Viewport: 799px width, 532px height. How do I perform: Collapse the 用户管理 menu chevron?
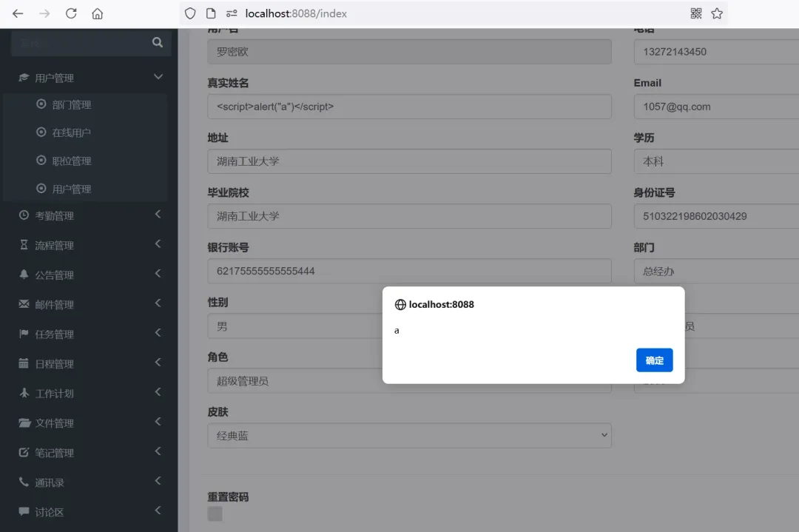[158, 76]
